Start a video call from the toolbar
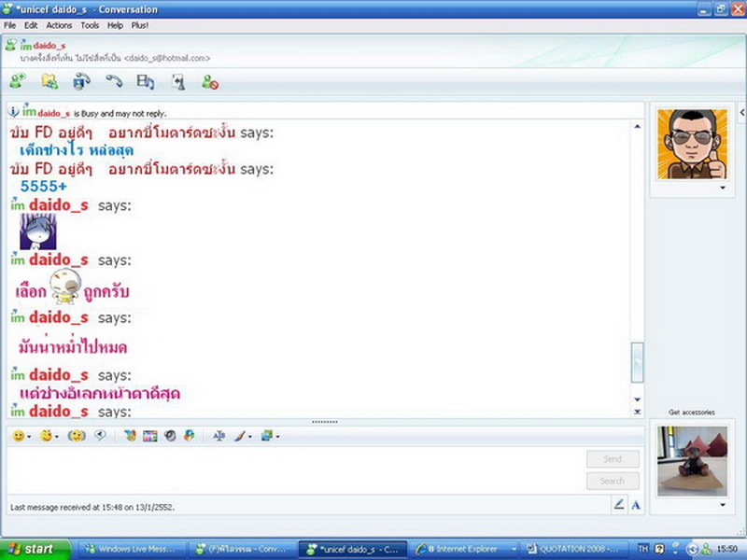Viewport: 747px width, 560px height. (x=81, y=82)
